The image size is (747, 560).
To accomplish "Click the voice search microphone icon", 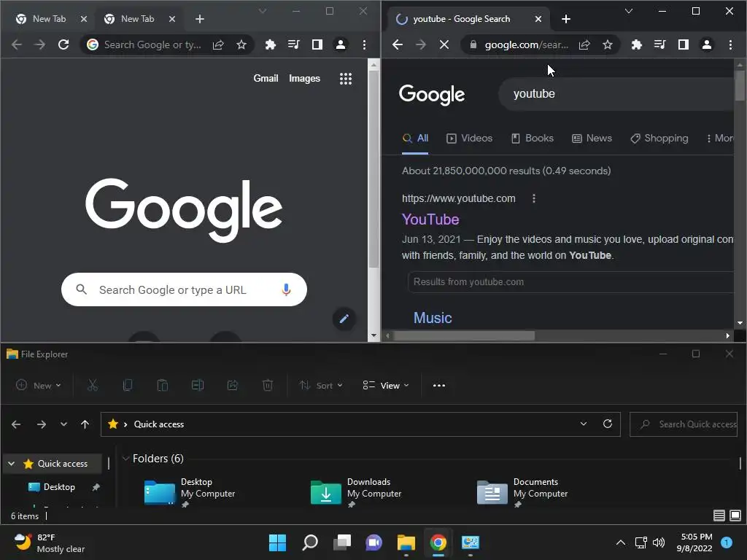I will pyautogui.click(x=286, y=289).
